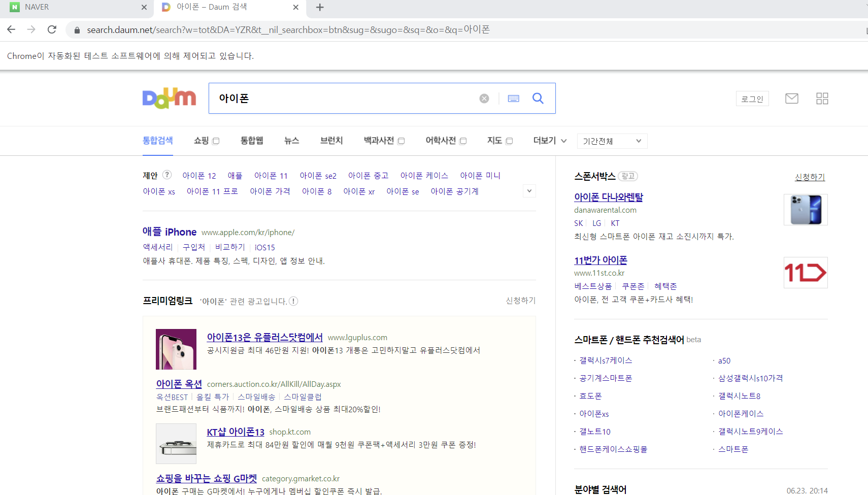Click the browser address bar
The height and width of the screenshot is (495, 868).
click(x=457, y=30)
